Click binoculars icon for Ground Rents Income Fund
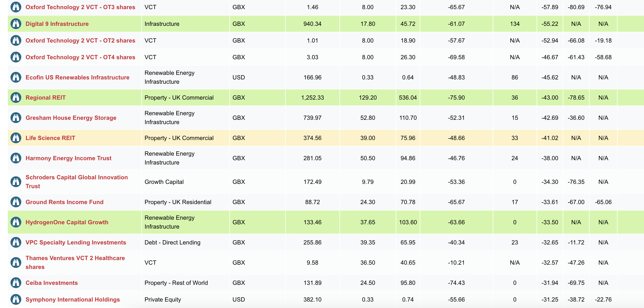 coord(16,202)
